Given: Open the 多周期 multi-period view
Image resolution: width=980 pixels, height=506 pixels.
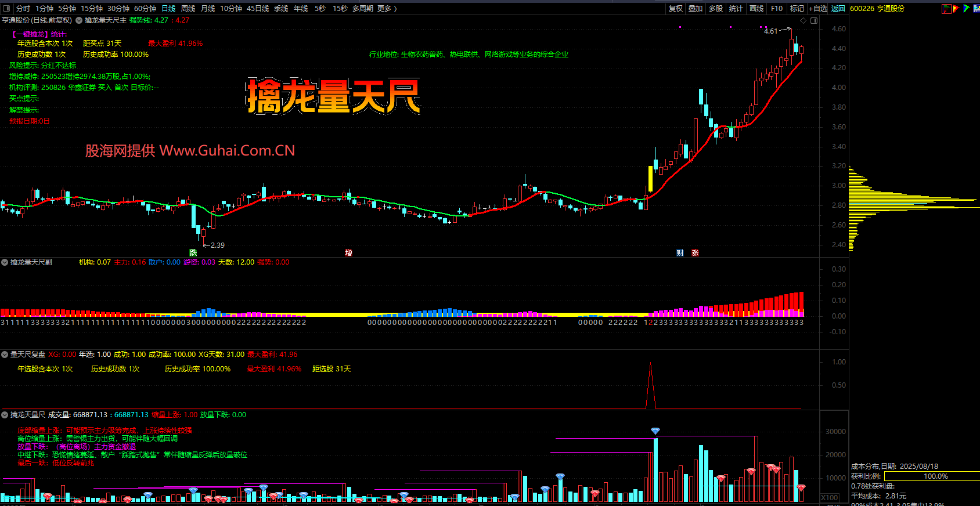Looking at the screenshot, I should [363, 9].
